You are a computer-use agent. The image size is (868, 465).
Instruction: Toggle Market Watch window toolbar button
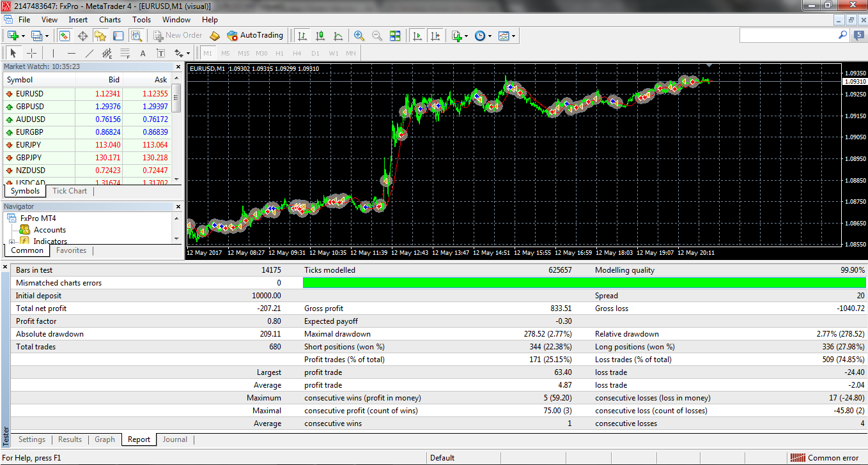[64, 36]
